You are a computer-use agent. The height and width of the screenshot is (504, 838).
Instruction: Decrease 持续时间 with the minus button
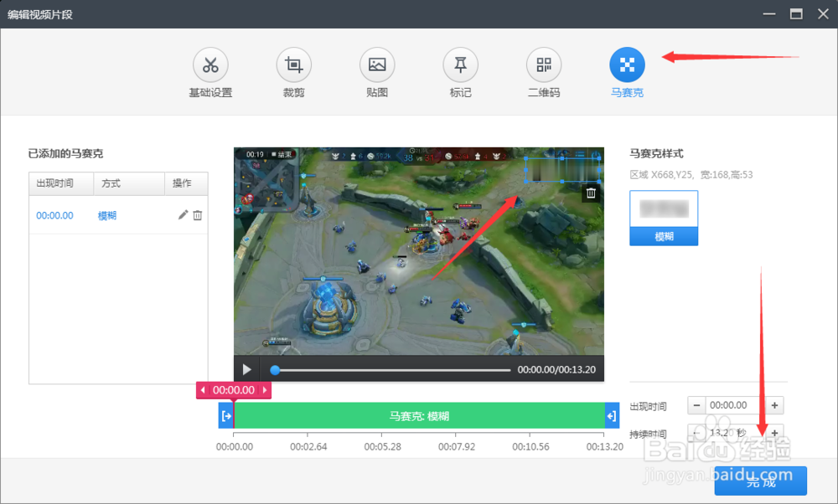pos(696,433)
